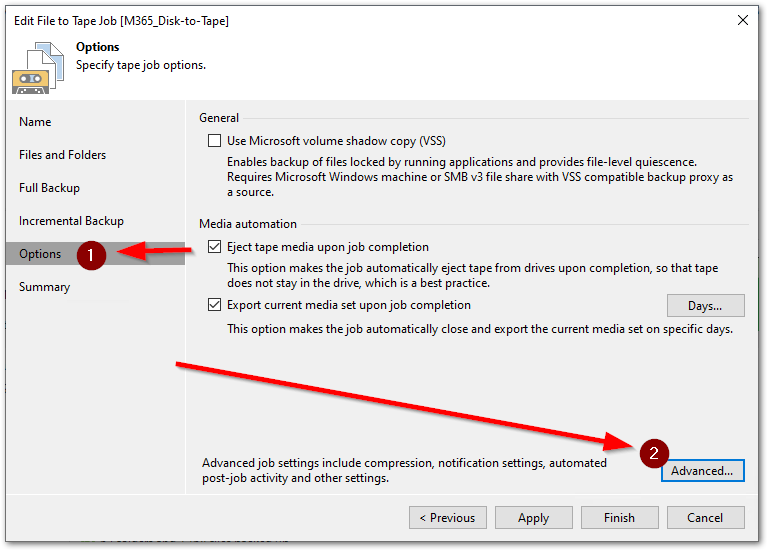Go back with the < Previous button
The height and width of the screenshot is (551, 768).
447,518
